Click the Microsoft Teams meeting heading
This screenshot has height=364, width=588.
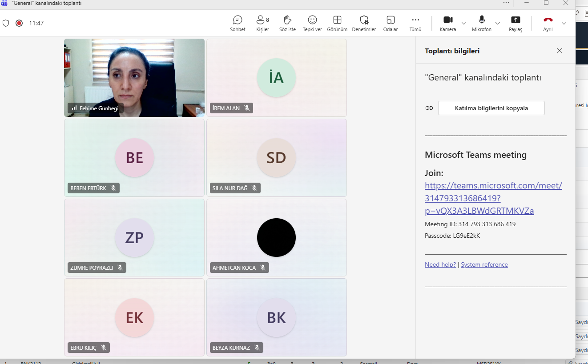point(475,155)
